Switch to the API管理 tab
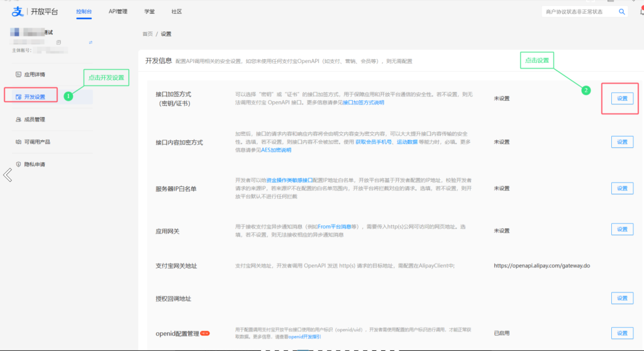Viewport: 644px width, 351px height. (118, 11)
